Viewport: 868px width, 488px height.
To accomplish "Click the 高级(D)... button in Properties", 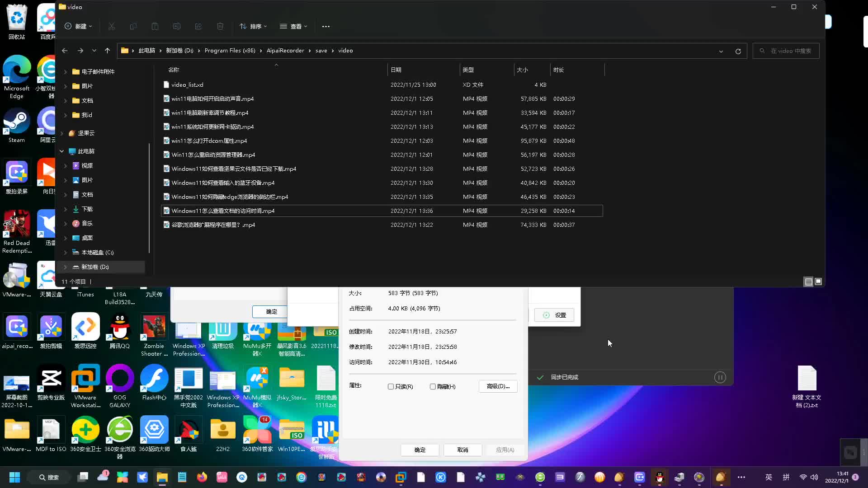I will pos(498,386).
